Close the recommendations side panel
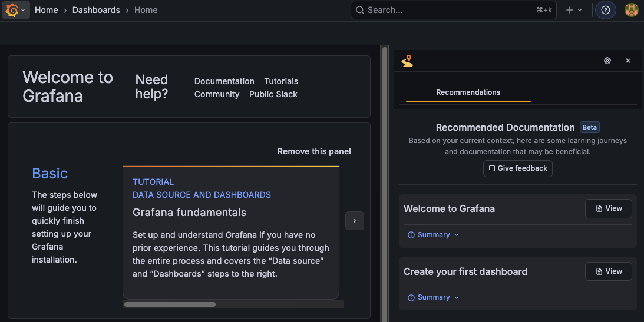Viewport: 644px width, 322px height. click(628, 61)
